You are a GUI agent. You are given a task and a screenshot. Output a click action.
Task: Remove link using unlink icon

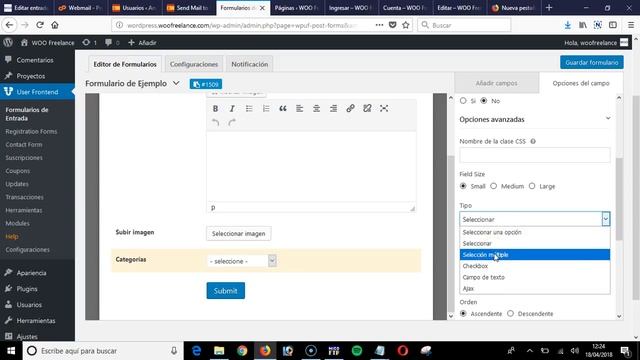(367, 109)
